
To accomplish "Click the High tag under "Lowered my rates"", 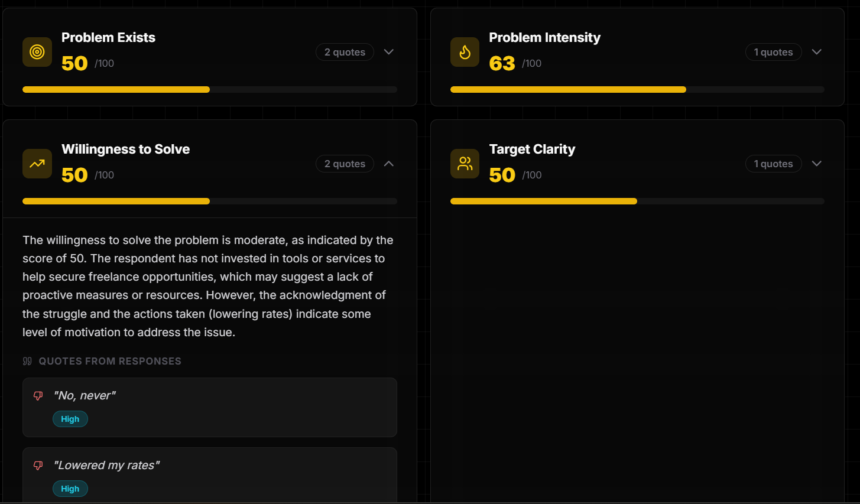I will (70, 489).
